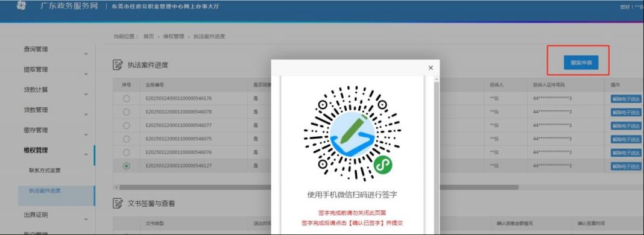Click the 文书类型 column header

[x=155, y=224]
